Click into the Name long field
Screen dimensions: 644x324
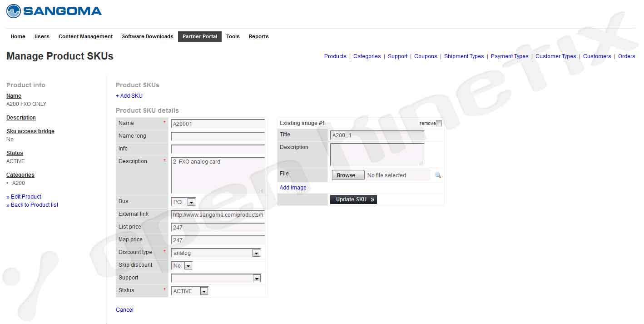[x=218, y=136]
